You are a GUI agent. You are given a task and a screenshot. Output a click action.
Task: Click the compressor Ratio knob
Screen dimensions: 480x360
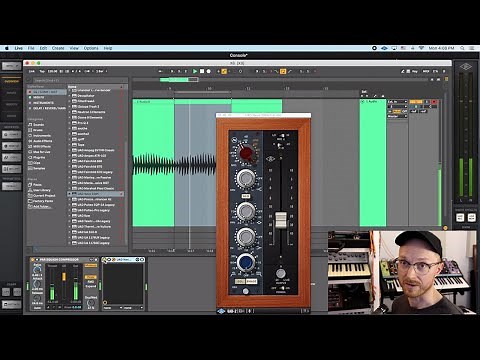[x=37, y=270]
